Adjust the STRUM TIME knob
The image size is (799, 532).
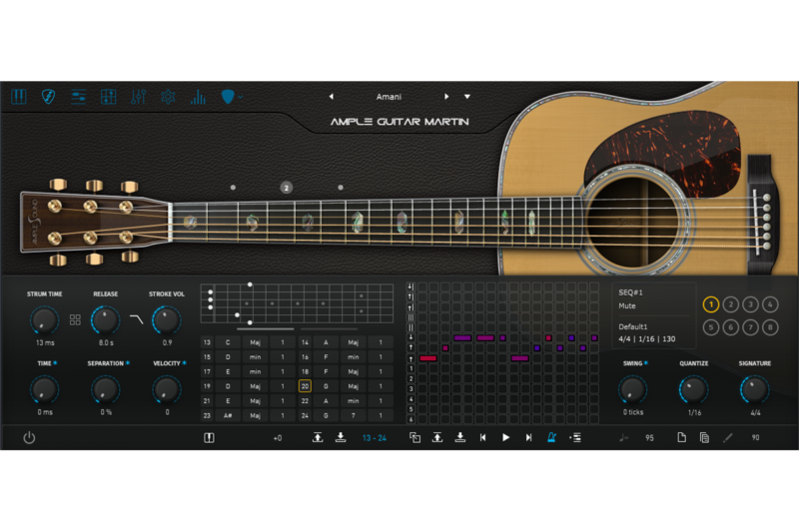[x=44, y=320]
